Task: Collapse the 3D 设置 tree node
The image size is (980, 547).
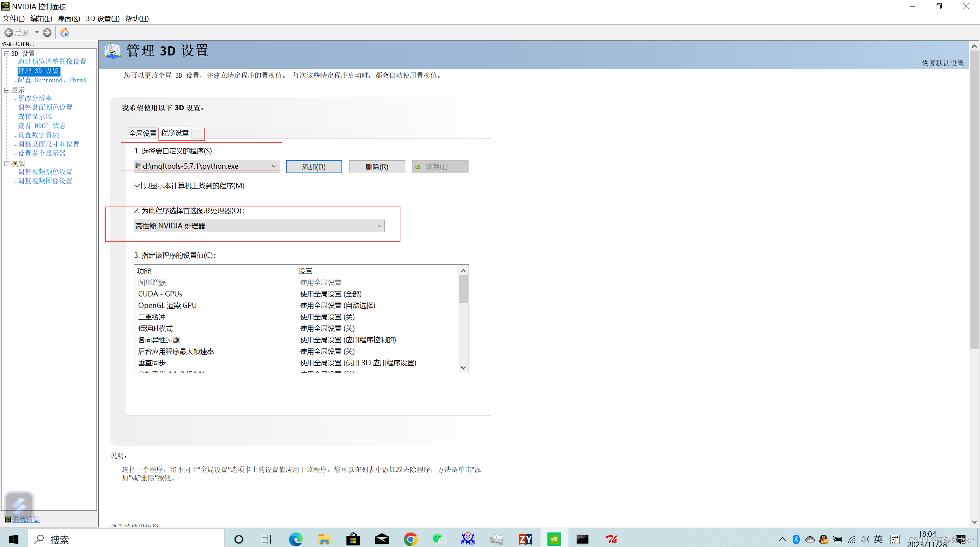Action: click(x=7, y=53)
